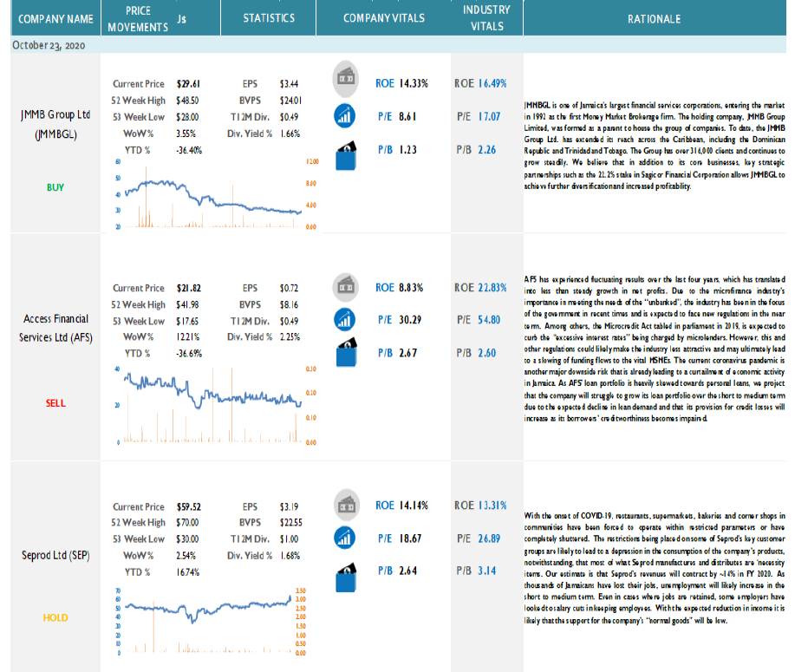The height and width of the screenshot is (672, 808).
Task: Click industry ROE 16.49% in JMMB row
Action: [x=492, y=83]
